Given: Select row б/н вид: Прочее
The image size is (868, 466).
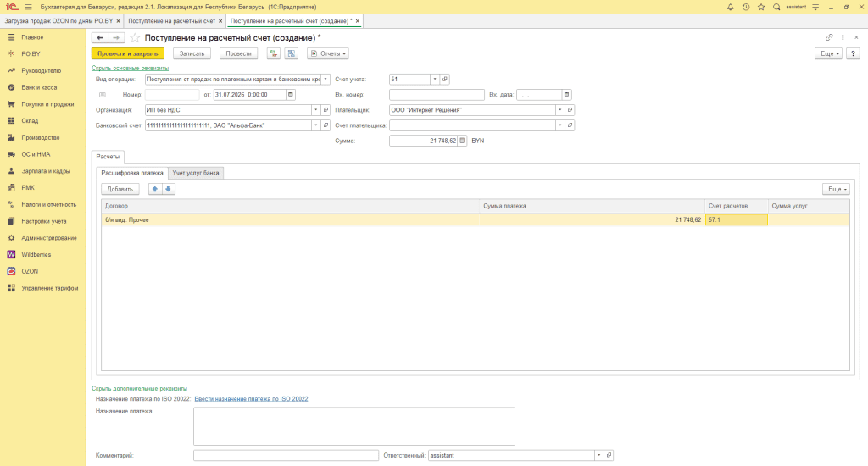Looking at the screenshot, I should pos(476,219).
